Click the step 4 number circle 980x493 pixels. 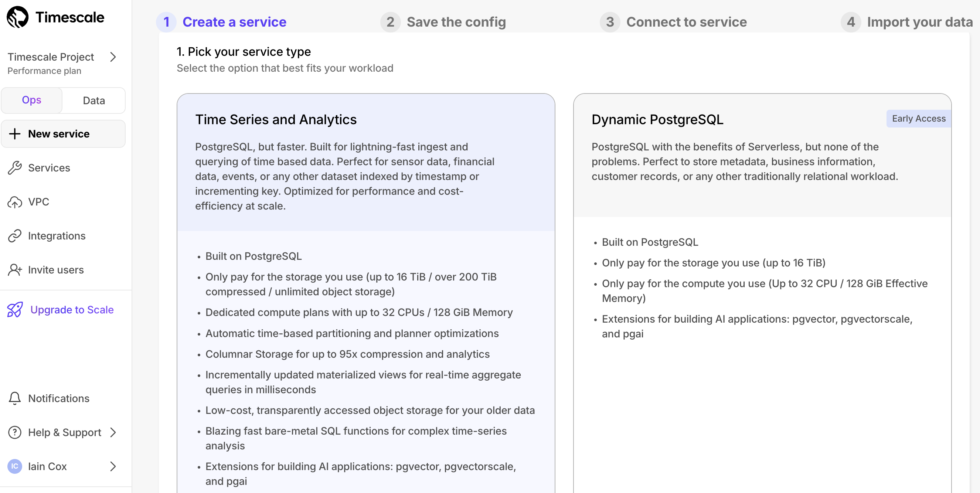click(x=851, y=22)
